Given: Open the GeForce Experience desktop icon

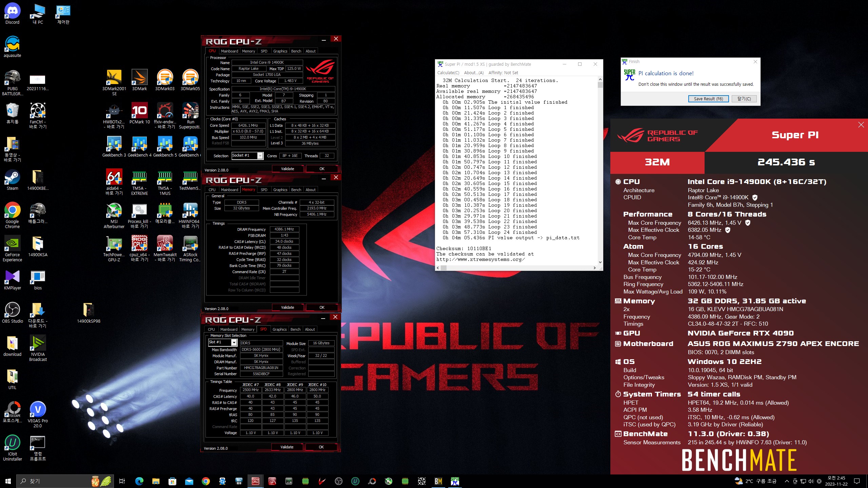Looking at the screenshot, I should point(12,248).
